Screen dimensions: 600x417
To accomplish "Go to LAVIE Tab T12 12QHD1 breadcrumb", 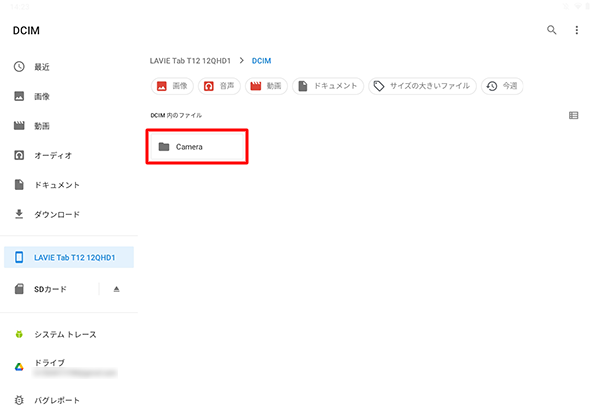I will point(190,61).
